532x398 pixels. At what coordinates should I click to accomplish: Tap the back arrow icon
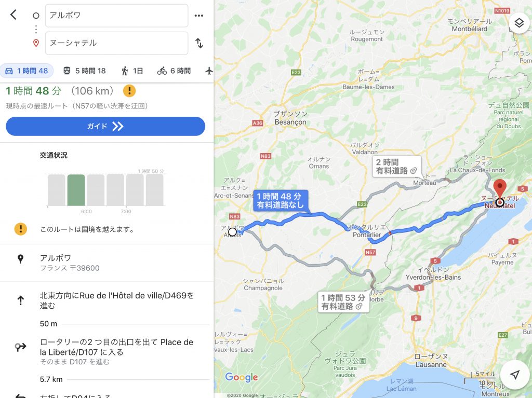click(13, 15)
